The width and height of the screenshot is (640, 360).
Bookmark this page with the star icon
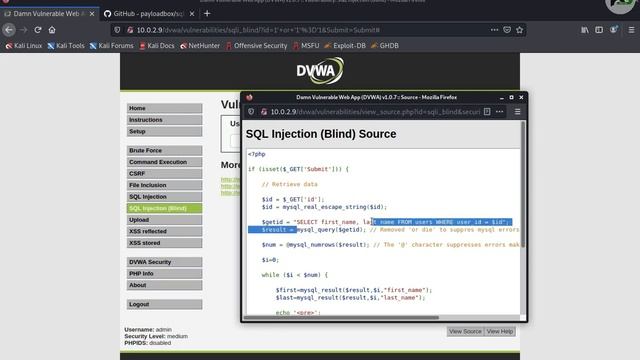pyautogui.click(x=520, y=30)
